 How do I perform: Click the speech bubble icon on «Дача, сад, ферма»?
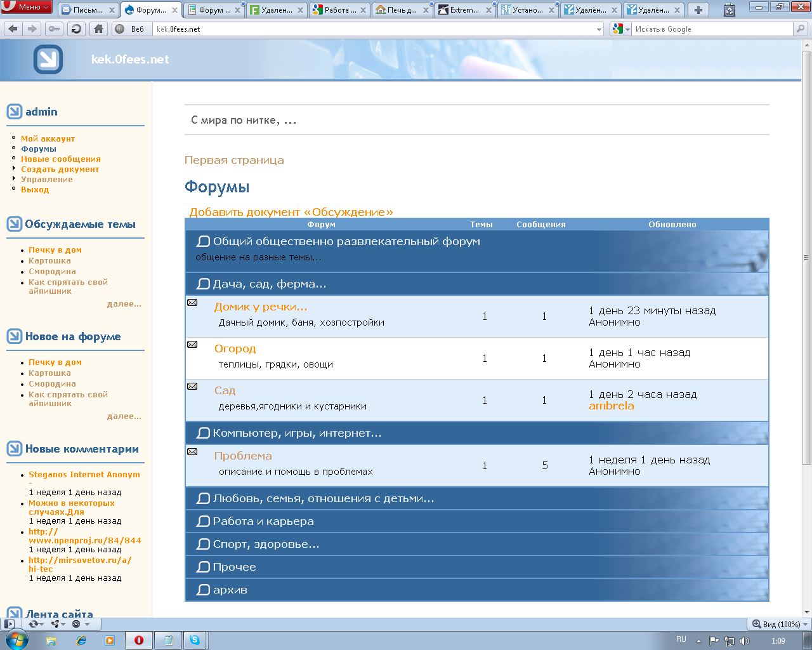(202, 284)
